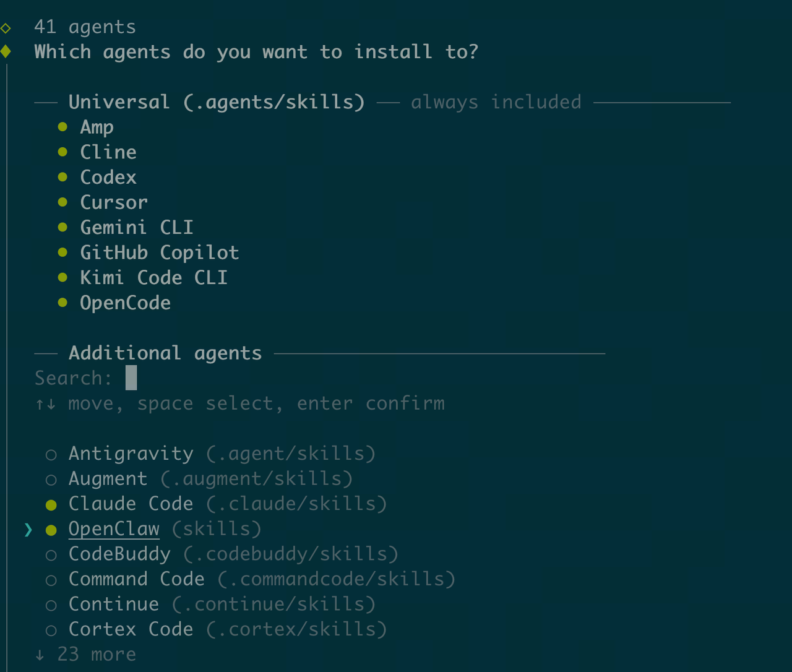
Task: Click the green bullet beside Cursor
Action: pyautogui.click(x=62, y=202)
